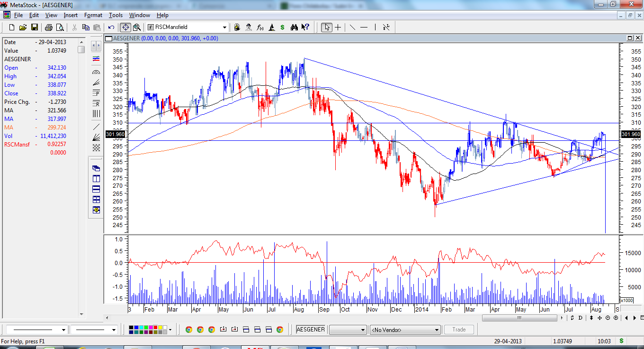Screen dimensions: 644x349
Task: Open the Format menu
Action: (x=93, y=15)
